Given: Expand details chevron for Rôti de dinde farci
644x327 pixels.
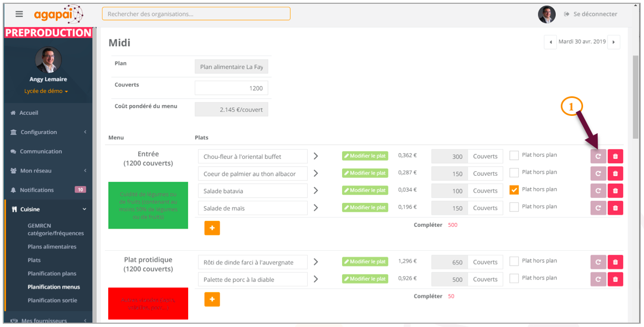Looking at the screenshot, I should click(x=316, y=262).
